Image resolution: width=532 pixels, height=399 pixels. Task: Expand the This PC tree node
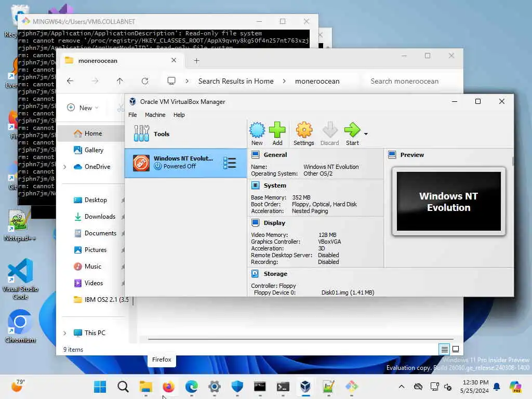64,333
